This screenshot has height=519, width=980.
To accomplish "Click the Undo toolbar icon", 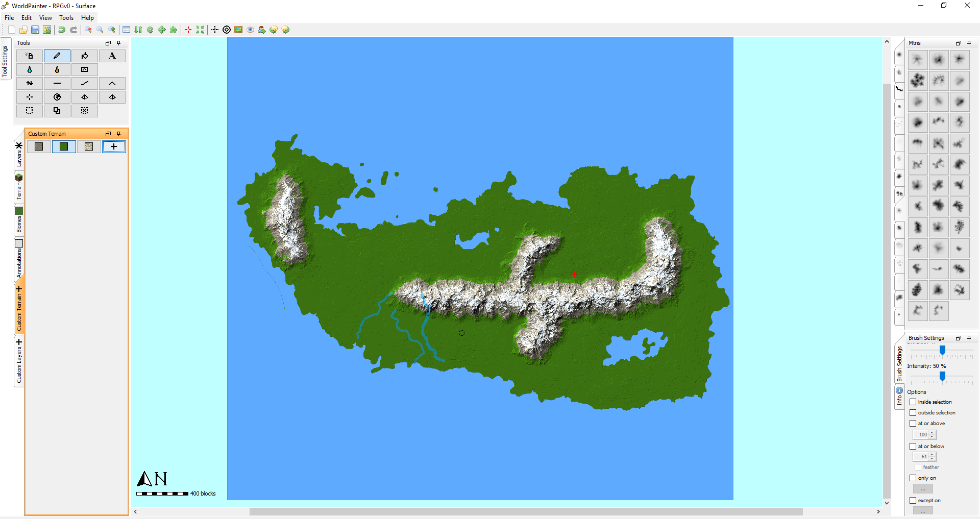I will 62,30.
